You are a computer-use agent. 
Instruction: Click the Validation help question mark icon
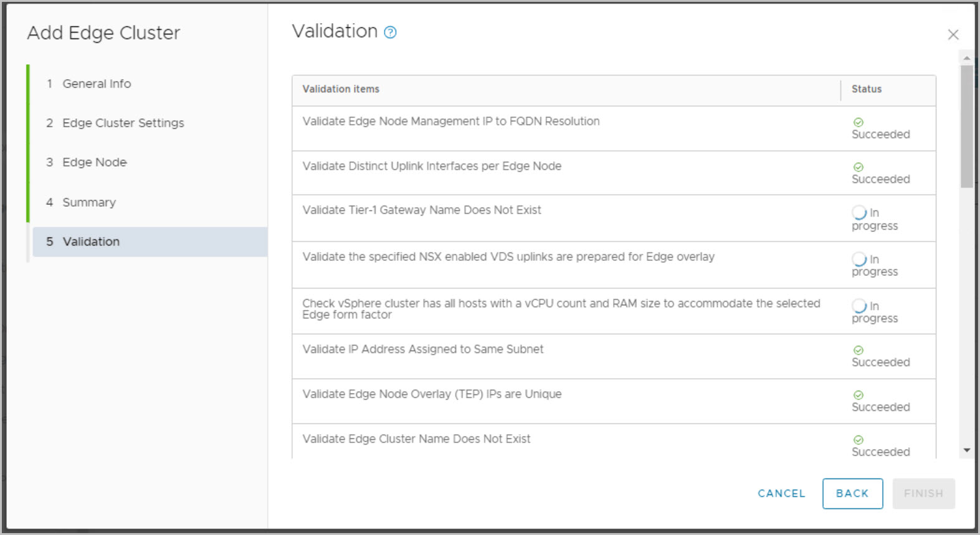coord(390,32)
